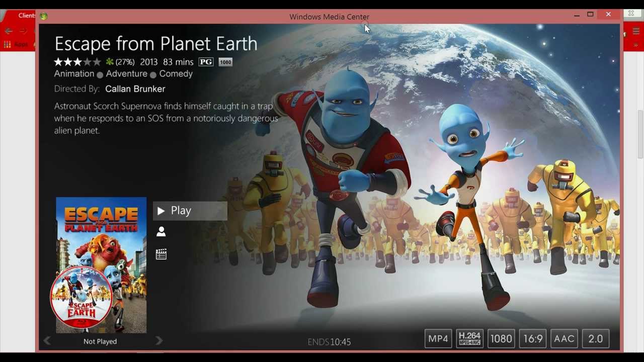
Task: Click the 16:9 aspect ratio badge
Action: [x=533, y=339]
